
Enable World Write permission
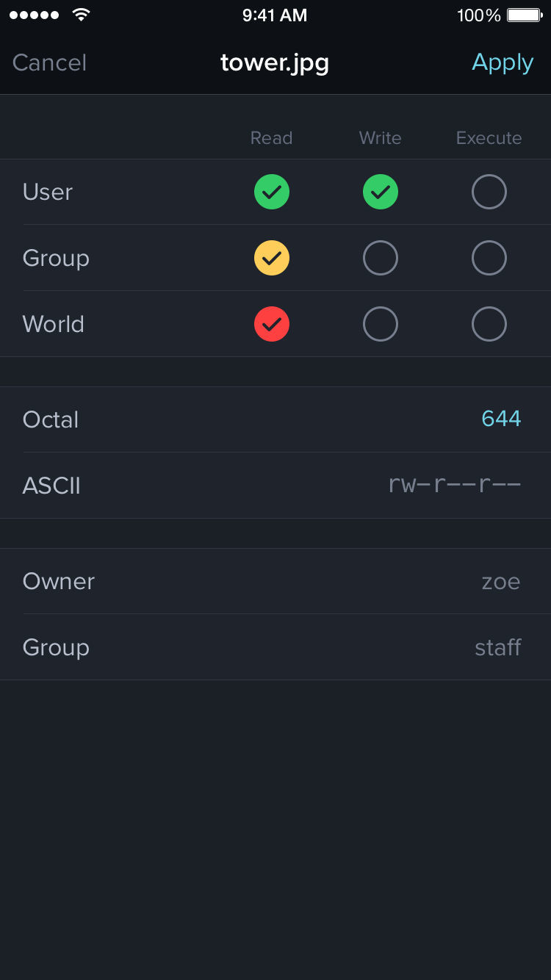381,324
